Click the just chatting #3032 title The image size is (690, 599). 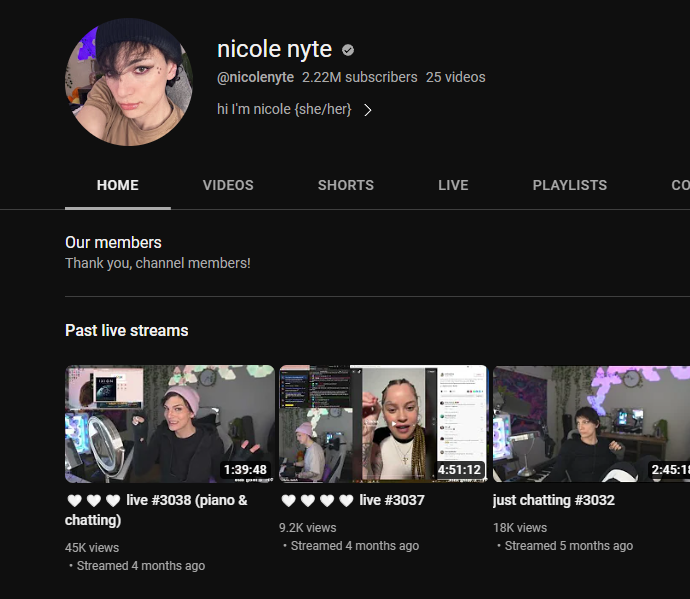[554, 500]
